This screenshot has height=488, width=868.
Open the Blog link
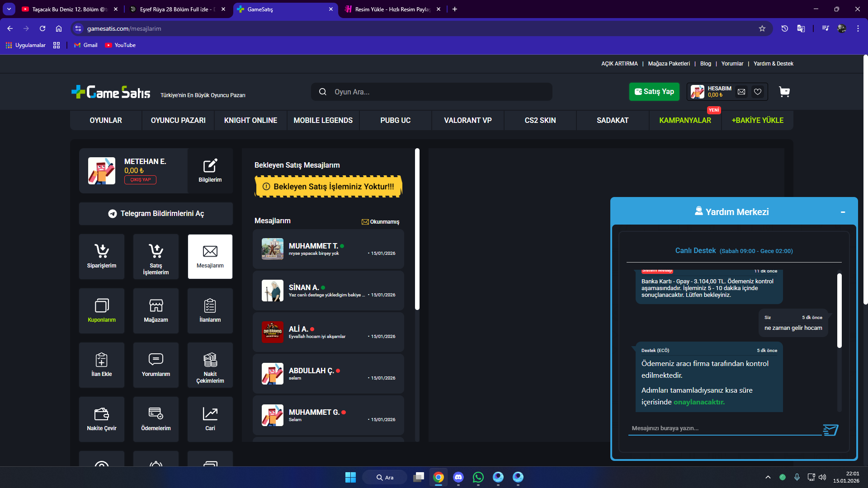706,64
